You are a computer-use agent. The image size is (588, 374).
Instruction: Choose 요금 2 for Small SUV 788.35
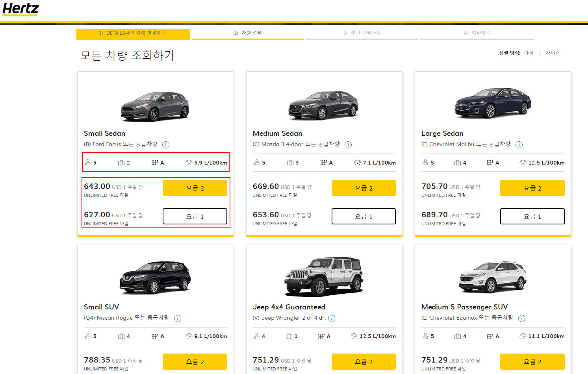[x=195, y=362]
